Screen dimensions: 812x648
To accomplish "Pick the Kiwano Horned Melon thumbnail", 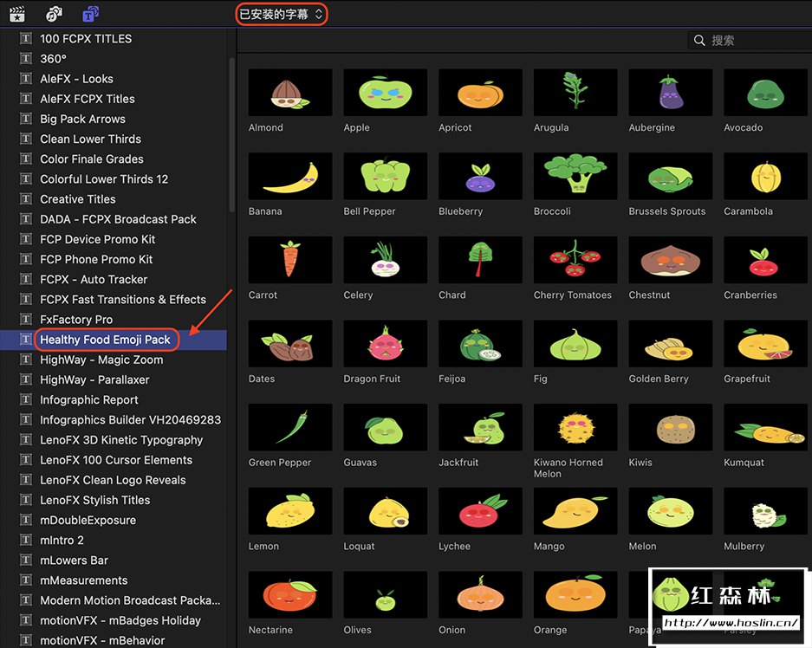I will pyautogui.click(x=575, y=427).
